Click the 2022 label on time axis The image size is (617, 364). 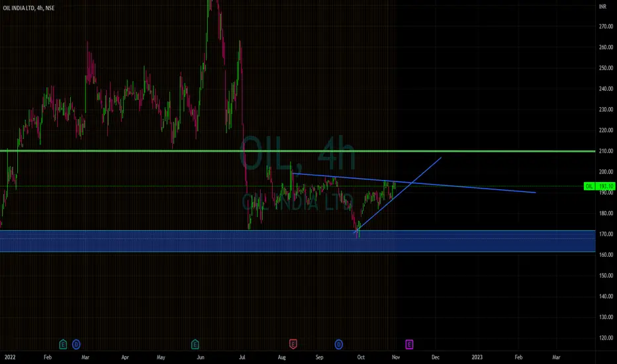pyautogui.click(x=10, y=357)
